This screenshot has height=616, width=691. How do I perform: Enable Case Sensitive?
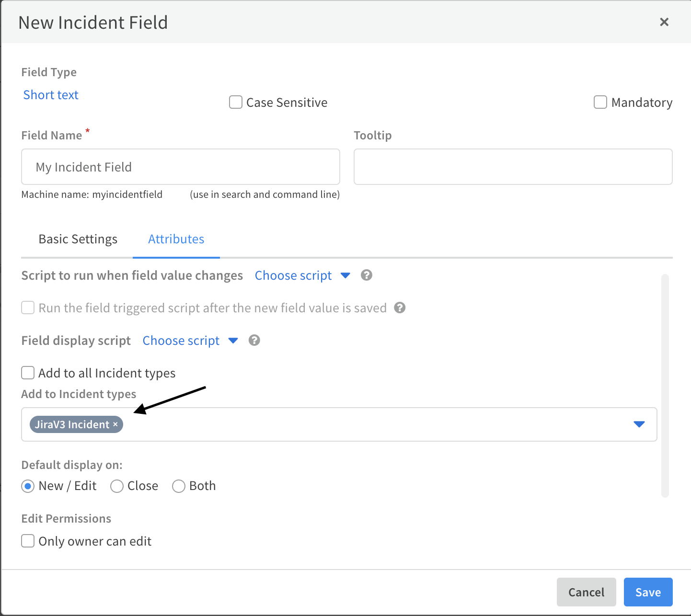(x=235, y=102)
